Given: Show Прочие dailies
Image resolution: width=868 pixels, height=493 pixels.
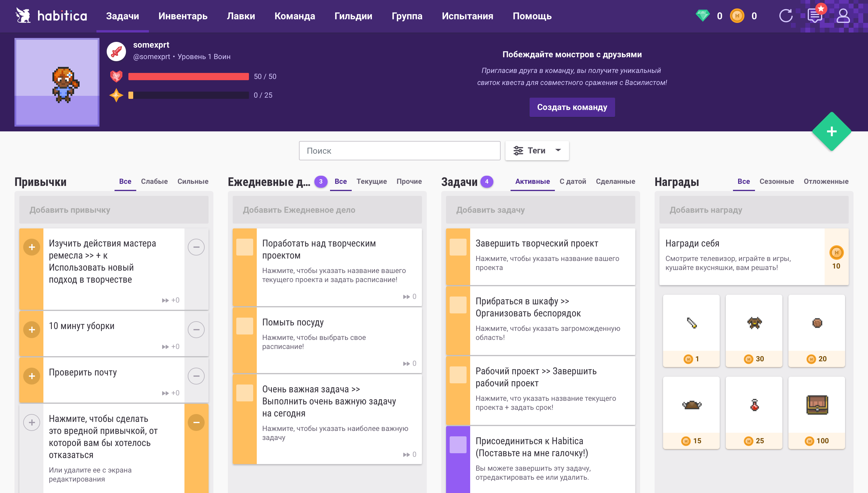Looking at the screenshot, I should point(409,181).
